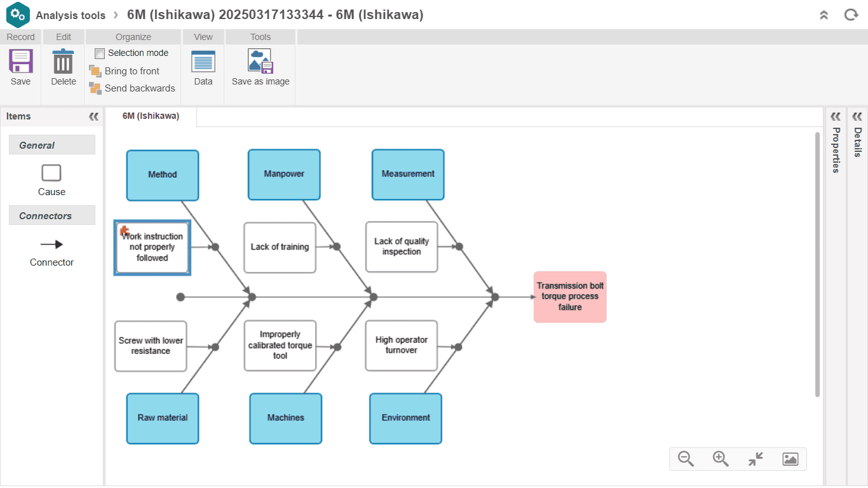This screenshot has height=488, width=868.
Task: Switch to the Organize ribbon tab
Action: pos(132,37)
